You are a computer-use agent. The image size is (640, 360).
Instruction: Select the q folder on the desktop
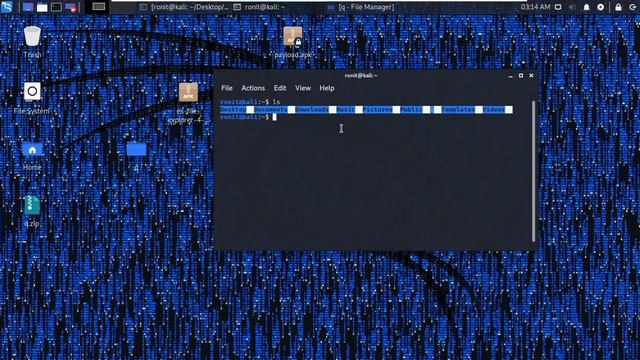(x=136, y=155)
